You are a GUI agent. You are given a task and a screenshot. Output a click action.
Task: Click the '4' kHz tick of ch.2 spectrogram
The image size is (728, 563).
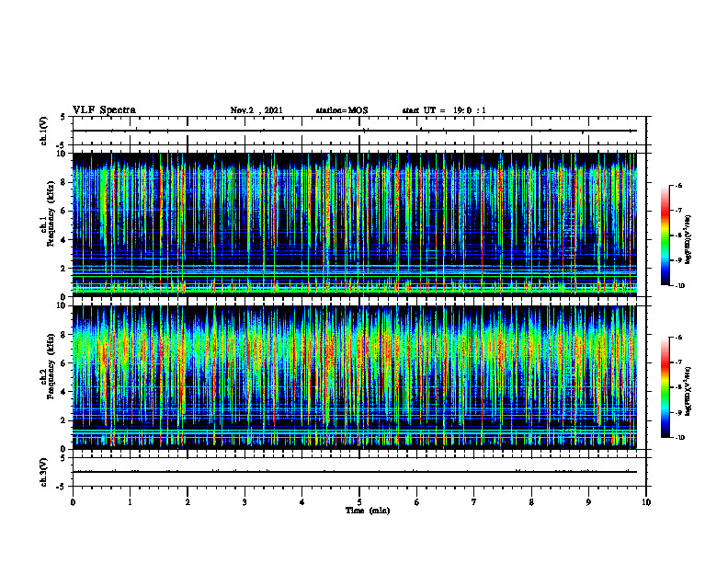[x=64, y=392]
